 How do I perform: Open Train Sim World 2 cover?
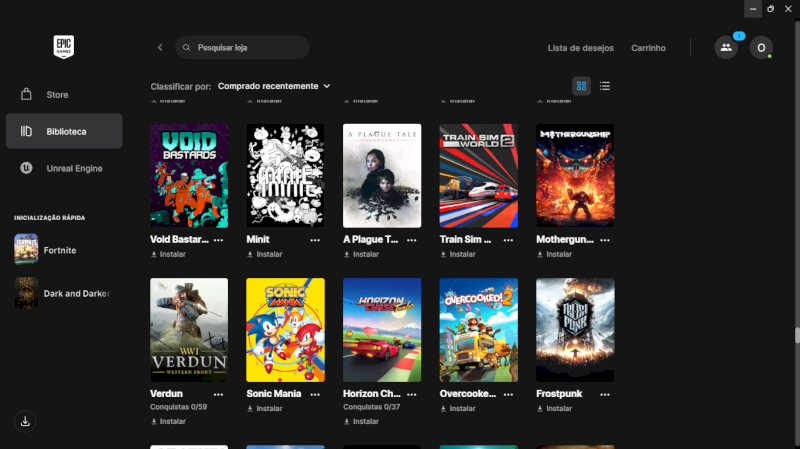click(x=479, y=176)
